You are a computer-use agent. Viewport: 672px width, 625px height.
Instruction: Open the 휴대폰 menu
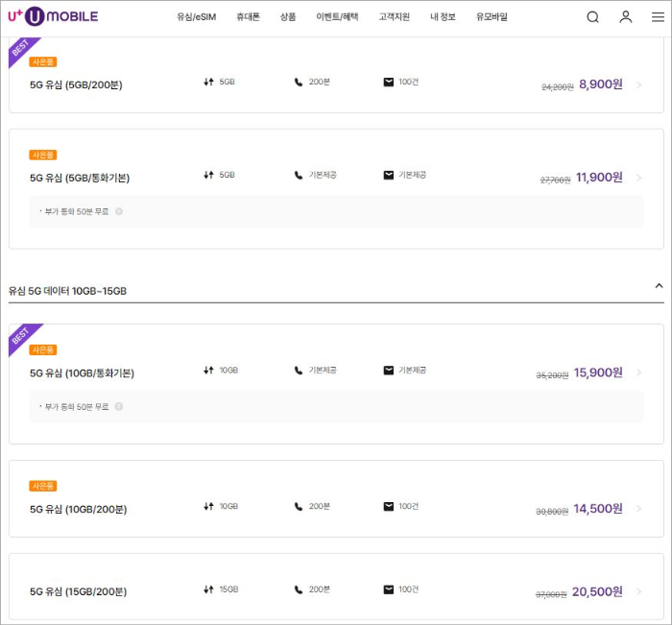(248, 17)
